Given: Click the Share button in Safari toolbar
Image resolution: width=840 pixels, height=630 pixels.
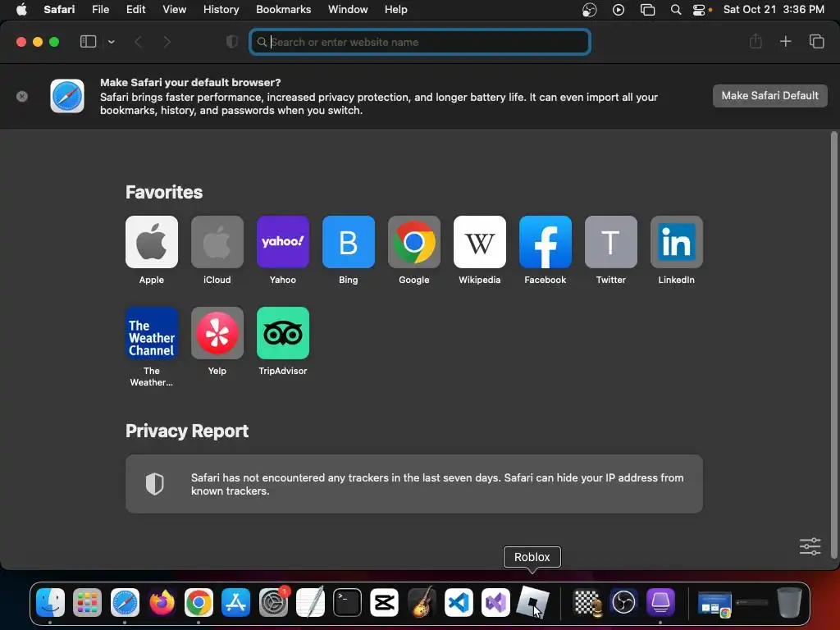Looking at the screenshot, I should point(756,41).
